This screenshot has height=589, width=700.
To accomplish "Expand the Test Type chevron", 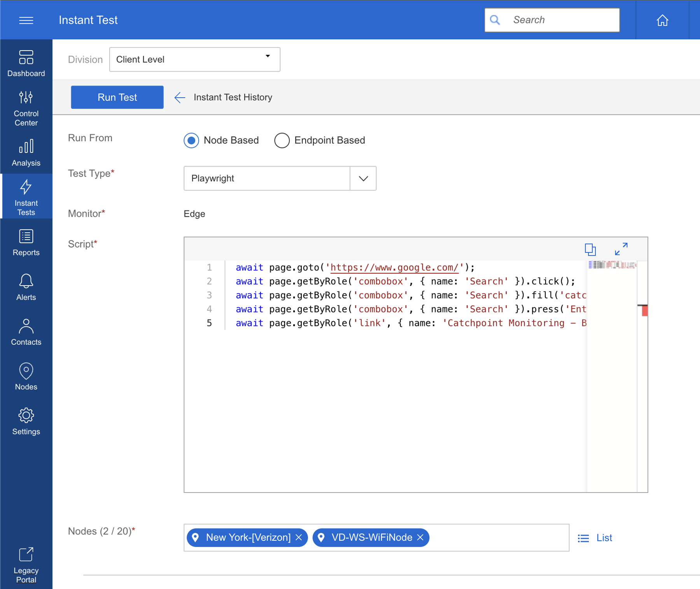I will point(363,179).
